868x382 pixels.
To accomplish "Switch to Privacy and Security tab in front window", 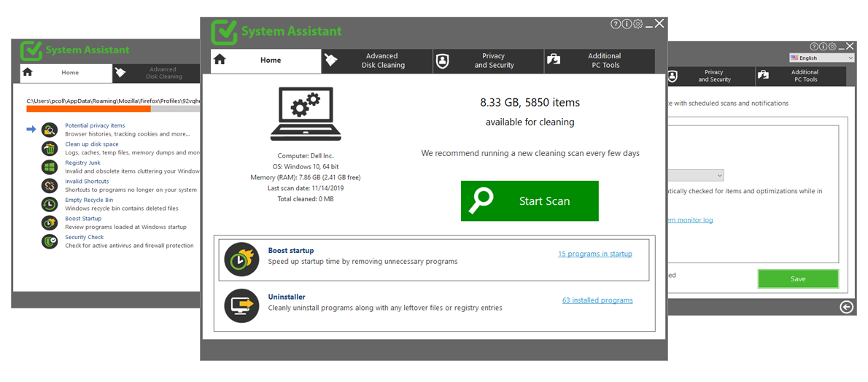I will tap(488, 61).
